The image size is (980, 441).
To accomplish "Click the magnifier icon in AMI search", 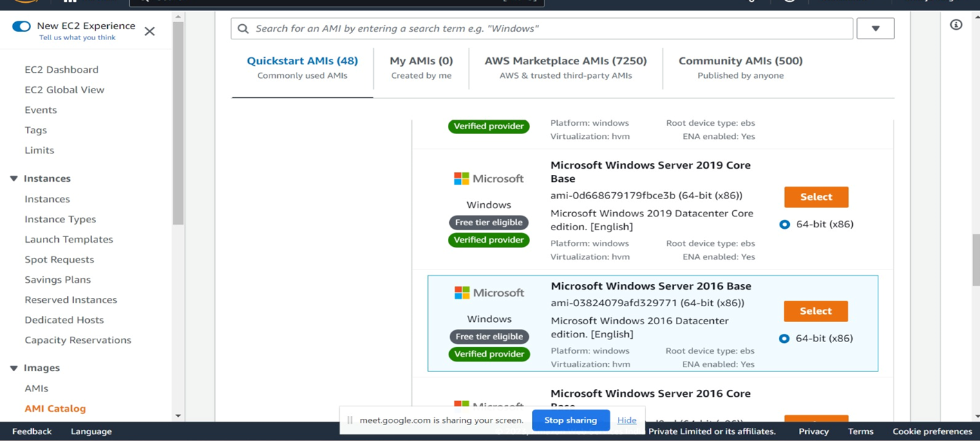I will (243, 28).
